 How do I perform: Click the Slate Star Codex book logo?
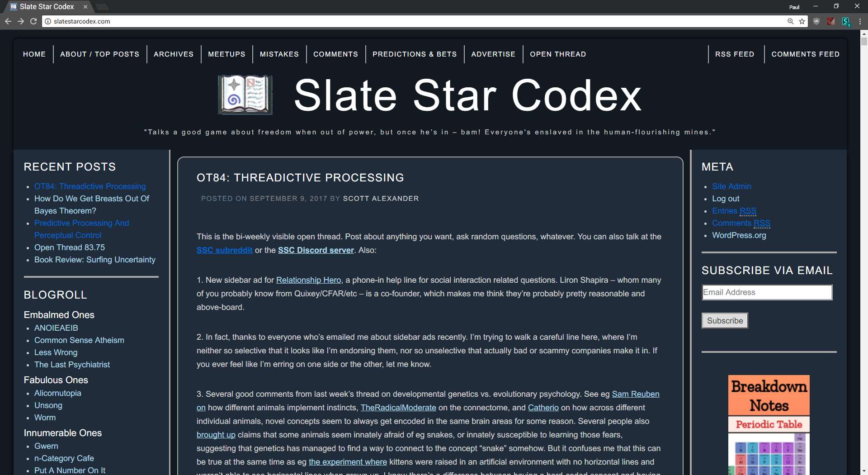tap(245, 95)
